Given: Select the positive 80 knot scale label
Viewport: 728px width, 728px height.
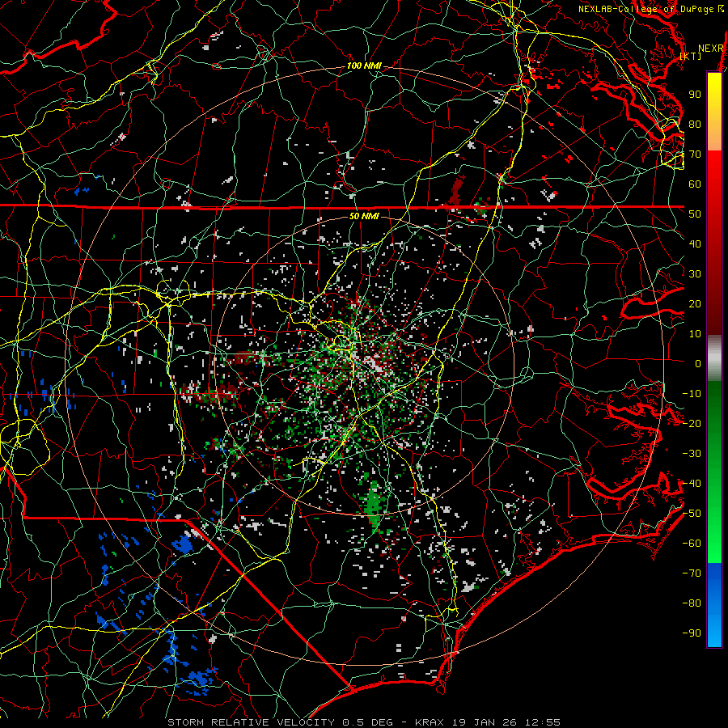Looking at the screenshot, I should tap(695, 125).
